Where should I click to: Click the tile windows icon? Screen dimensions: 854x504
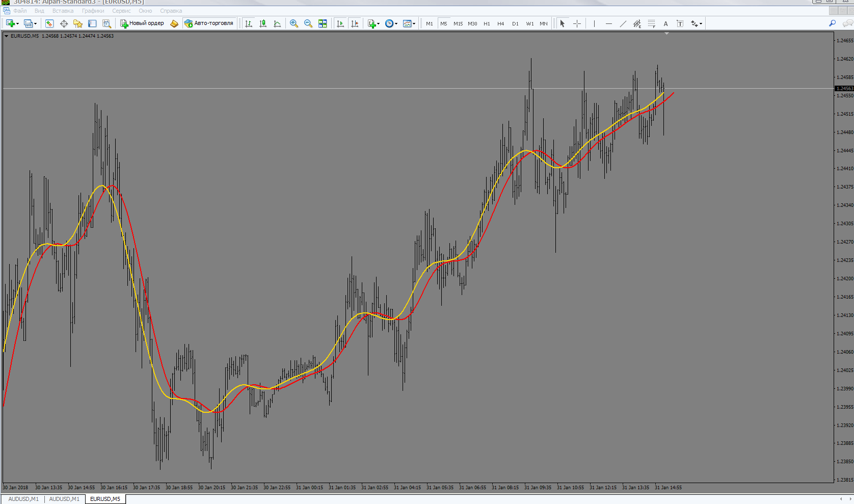[x=323, y=23]
